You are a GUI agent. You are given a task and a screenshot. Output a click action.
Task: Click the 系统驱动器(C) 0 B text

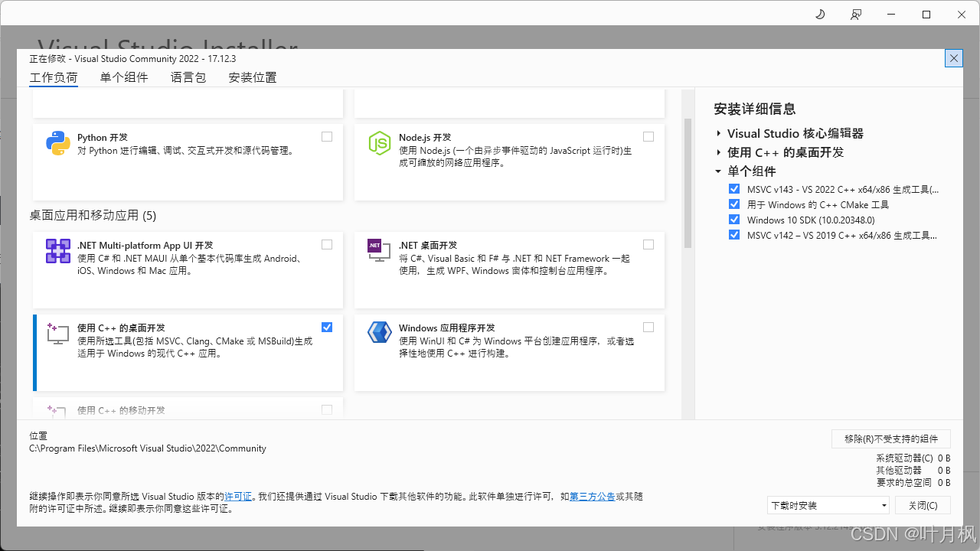coord(913,458)
